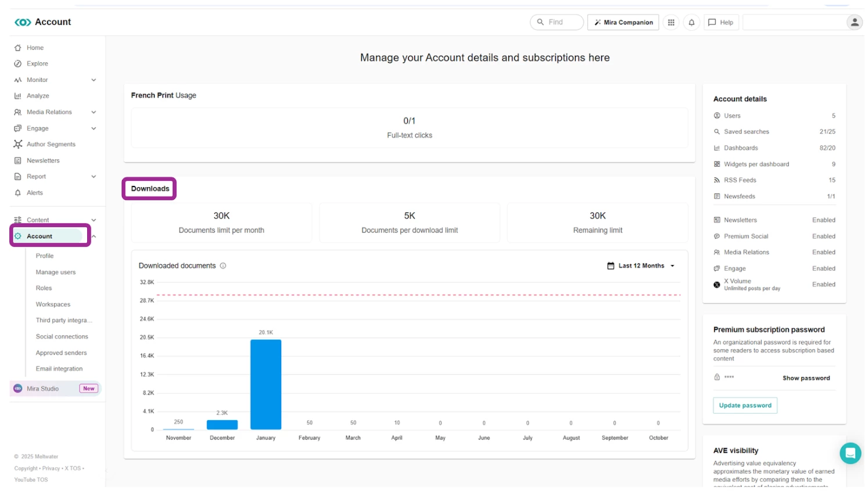Expand the Engage sidebar chevron

tap(94, 128)
